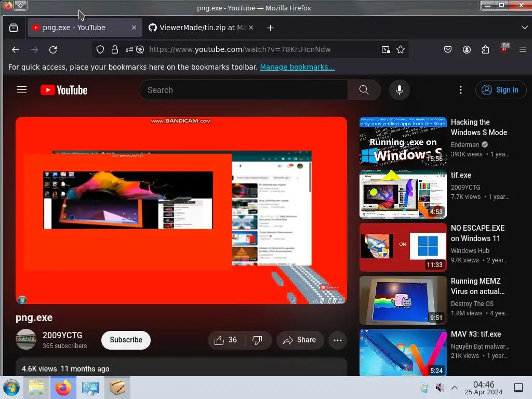Click the padlock site security icon
The image size is (532, 399).
[115, 49]
